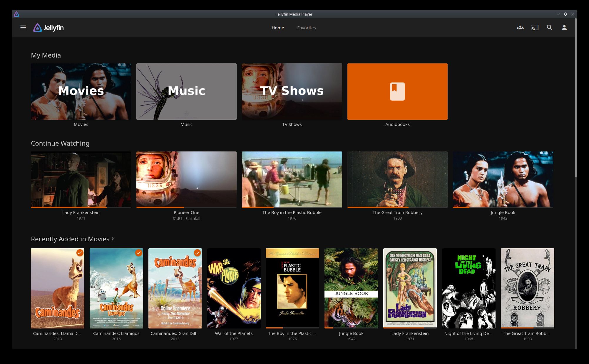Resume The Great Train Robbery in Continue Watching
This screenshot has height=364, width=589.
click(x=397, y=179)
